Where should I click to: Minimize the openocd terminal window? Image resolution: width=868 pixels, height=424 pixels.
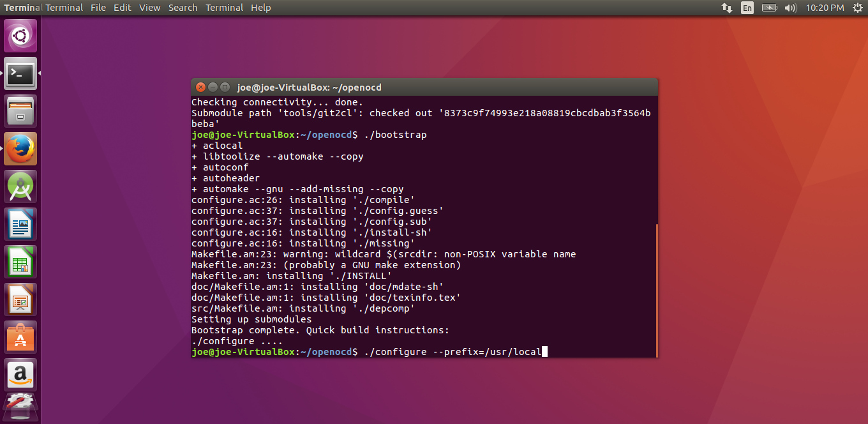(x=213, y=87)
